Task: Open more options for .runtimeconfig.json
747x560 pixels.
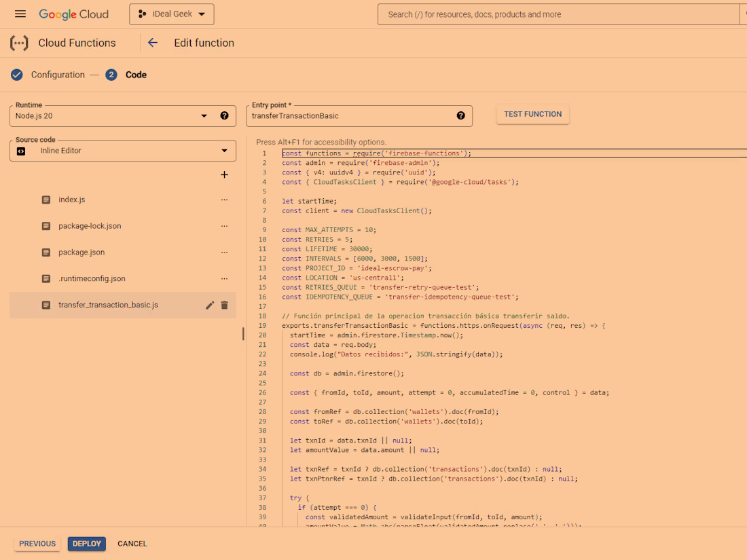Action: click(224, 279)
